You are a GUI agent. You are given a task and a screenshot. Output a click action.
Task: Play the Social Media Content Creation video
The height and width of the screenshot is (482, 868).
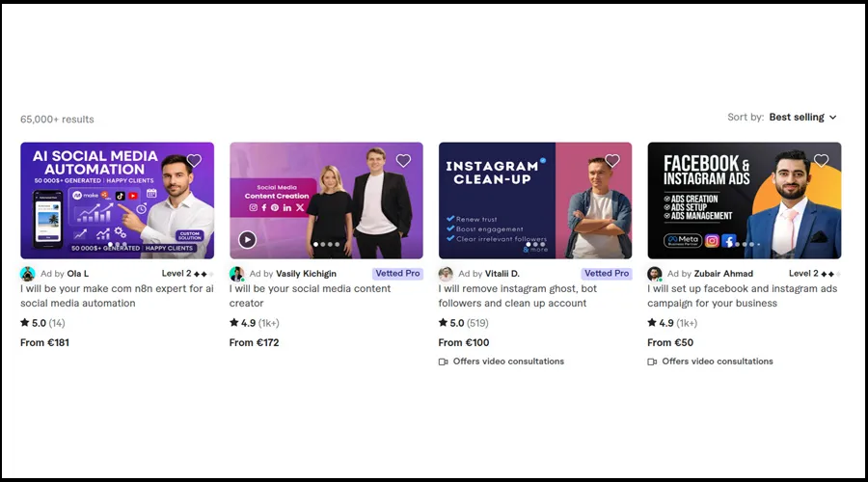[247, 240]
